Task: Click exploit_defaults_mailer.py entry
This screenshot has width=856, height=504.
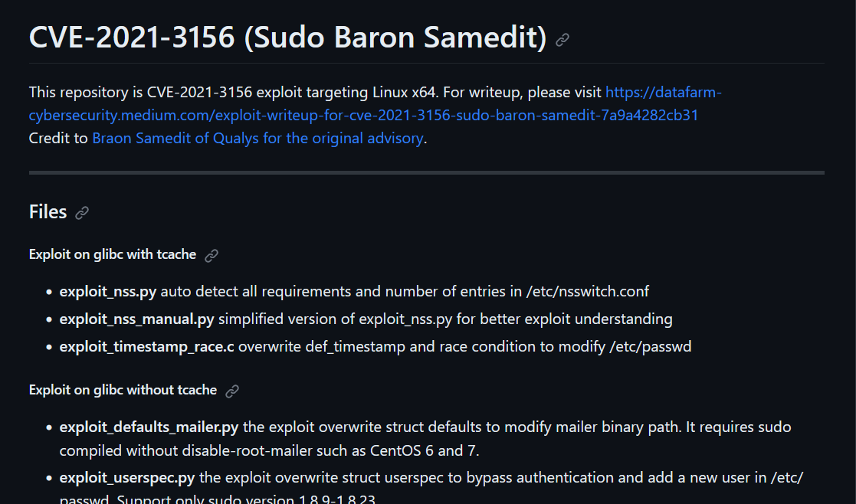Action: click(x=149, y=427)
